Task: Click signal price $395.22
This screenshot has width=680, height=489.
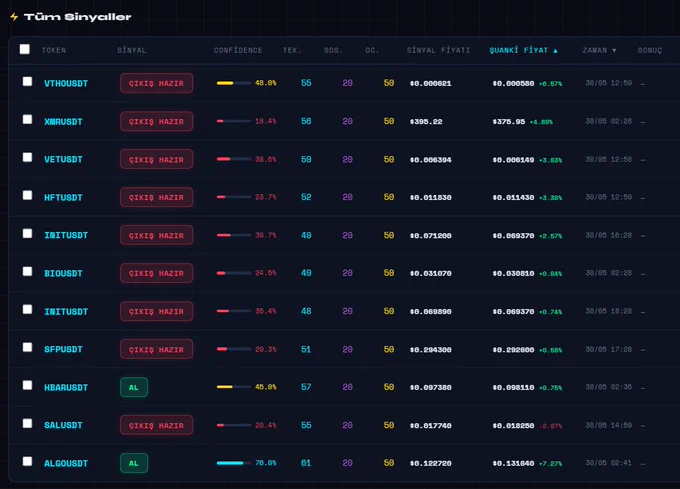Action: pos(426,121)
